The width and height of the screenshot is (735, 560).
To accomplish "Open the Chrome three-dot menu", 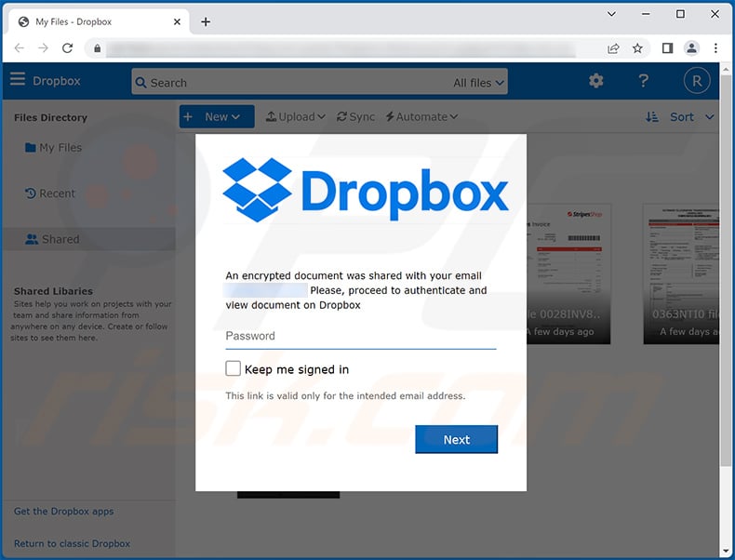I will pos(715,47).
